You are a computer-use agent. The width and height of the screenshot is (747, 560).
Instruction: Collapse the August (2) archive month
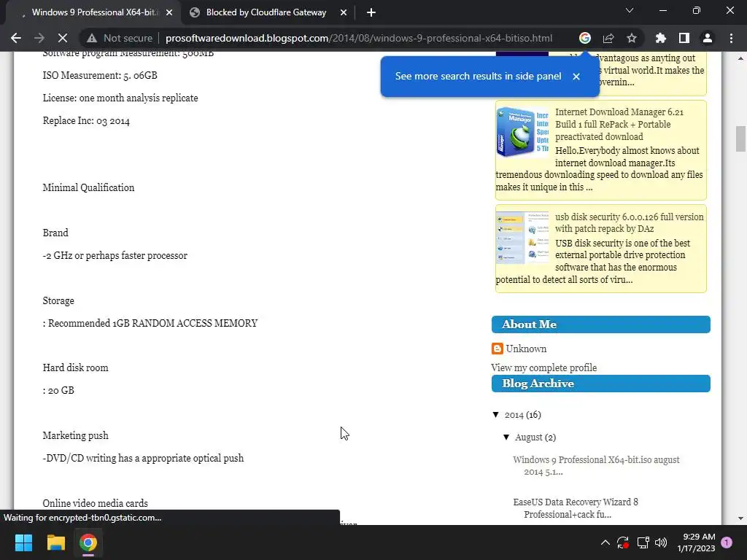coord(506,437)
